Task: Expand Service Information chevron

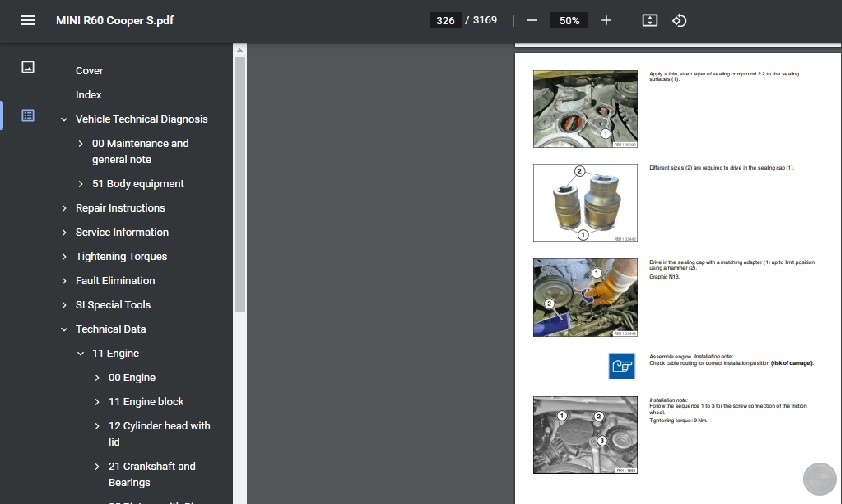Action: point(64,232)
